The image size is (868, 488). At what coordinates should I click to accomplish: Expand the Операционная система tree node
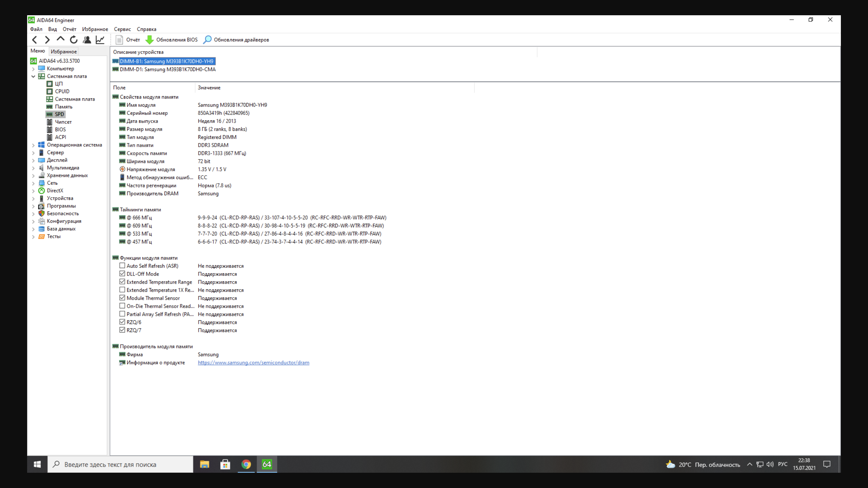tap(33, 145)
